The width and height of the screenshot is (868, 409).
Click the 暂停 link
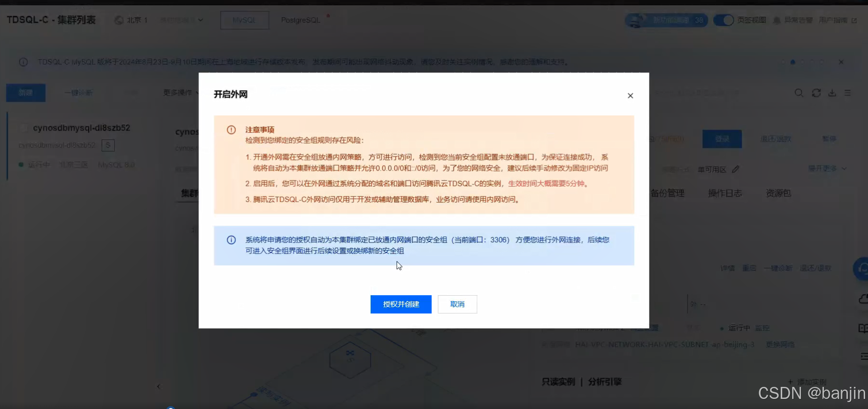point(829,139)
